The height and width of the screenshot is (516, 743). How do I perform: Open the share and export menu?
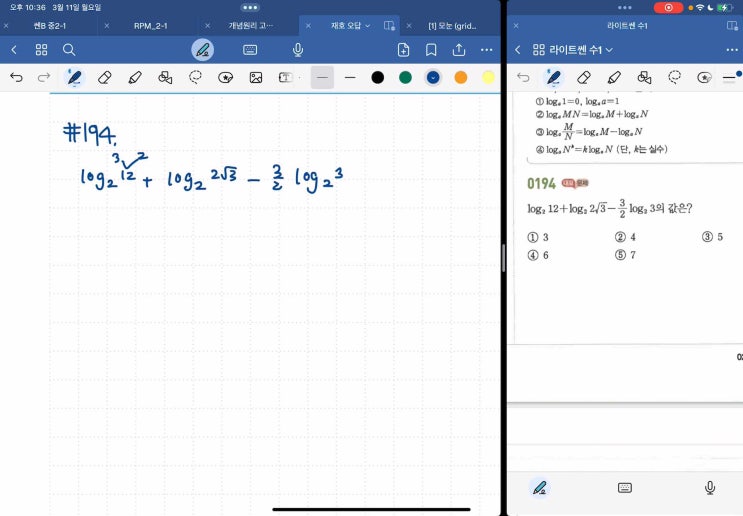click(459, 49)
